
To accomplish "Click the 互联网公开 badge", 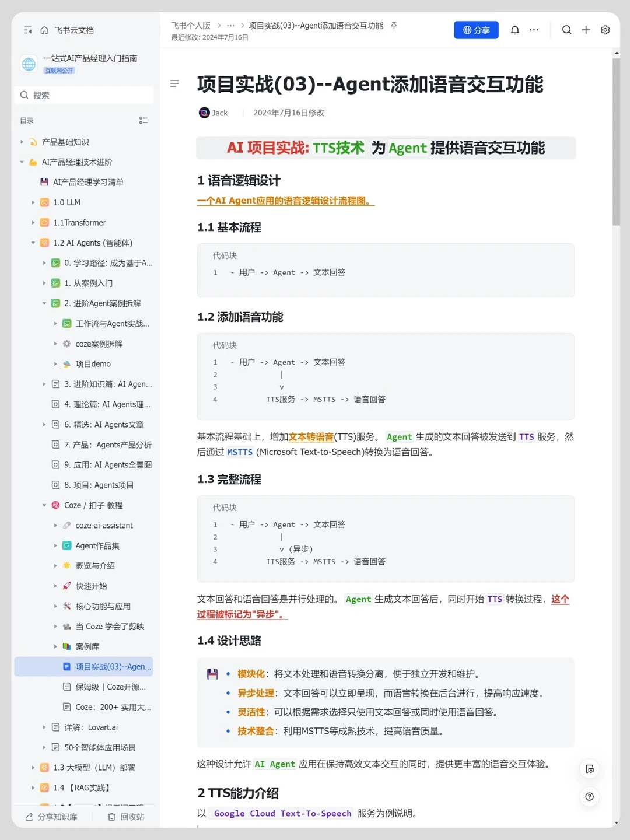I will [x=60, y=71].
